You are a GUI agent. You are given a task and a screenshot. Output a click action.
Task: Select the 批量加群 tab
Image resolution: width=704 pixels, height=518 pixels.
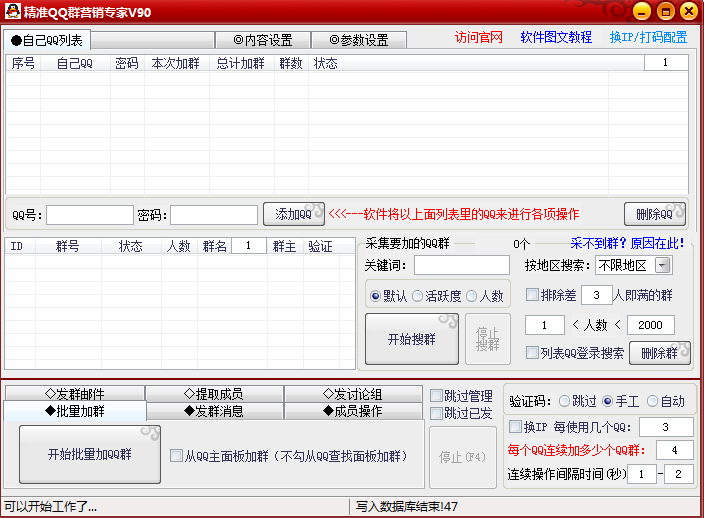(x=75, y=411)
